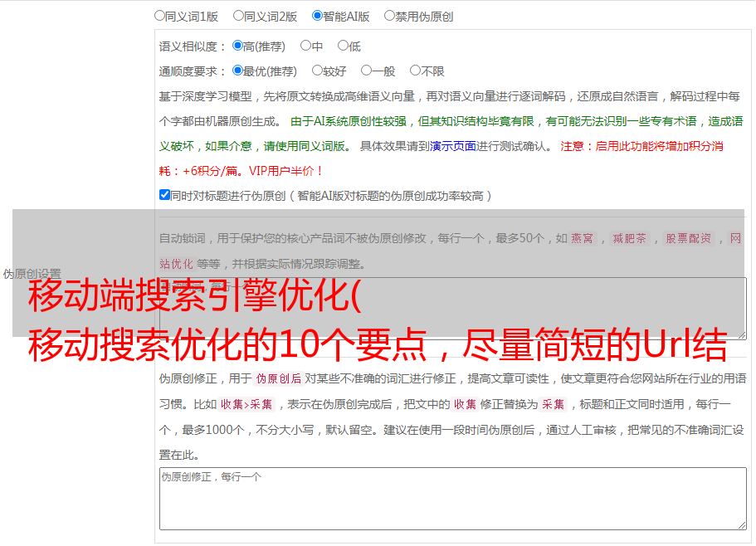The width and height of the screenshot is (756, 546).
Task: Click the 伪原创设置 section label
Action: click(32, 274)
